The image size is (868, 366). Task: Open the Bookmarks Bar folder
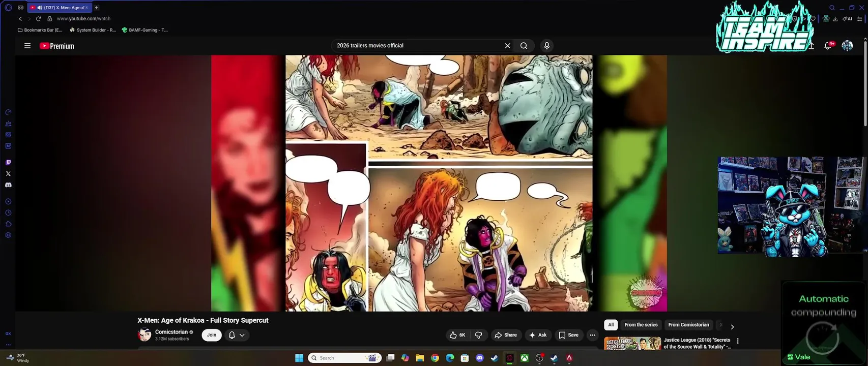coord(40,30)
